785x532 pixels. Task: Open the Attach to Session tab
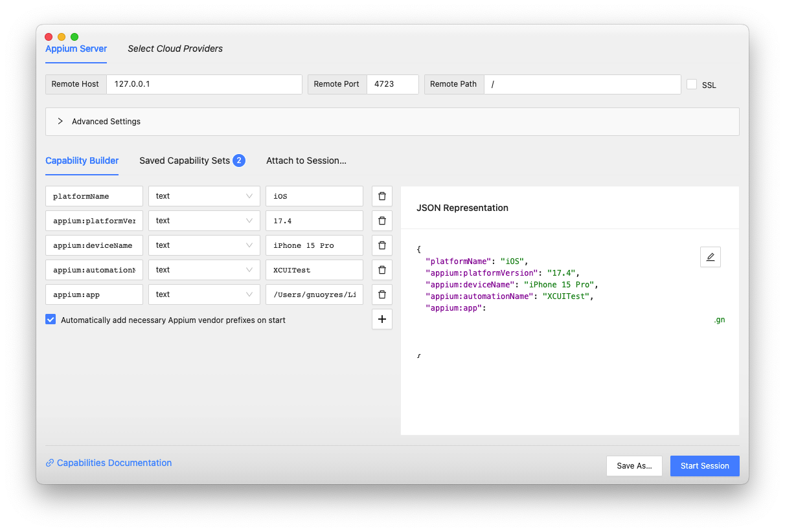tap(306, 161)
